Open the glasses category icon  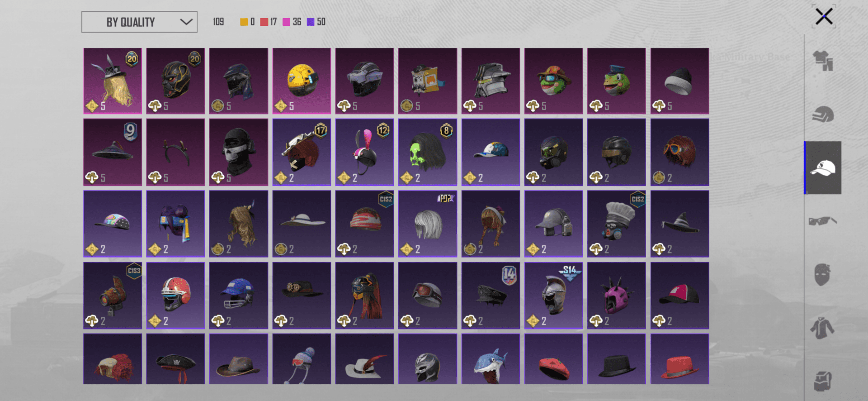coord(823,221)
